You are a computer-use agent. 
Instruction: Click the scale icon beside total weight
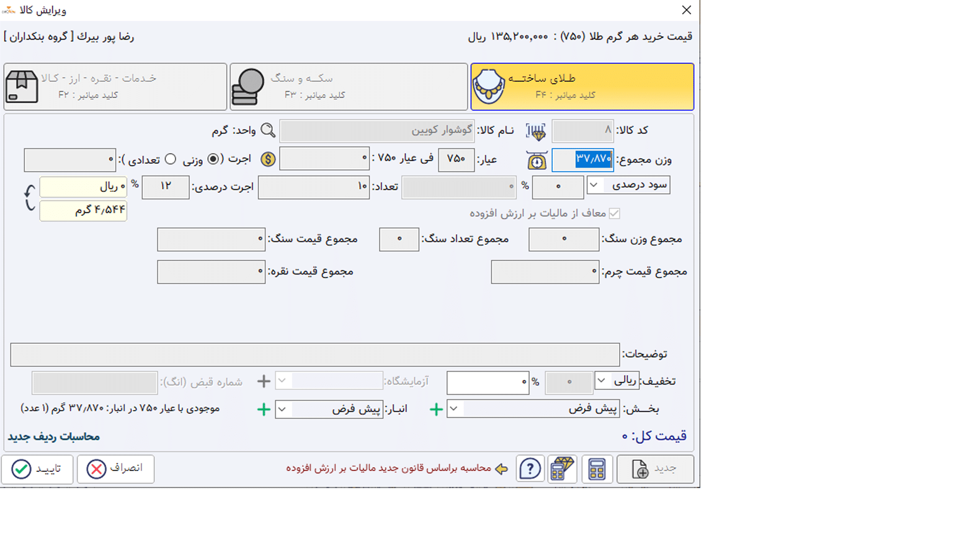coord(536,160)
